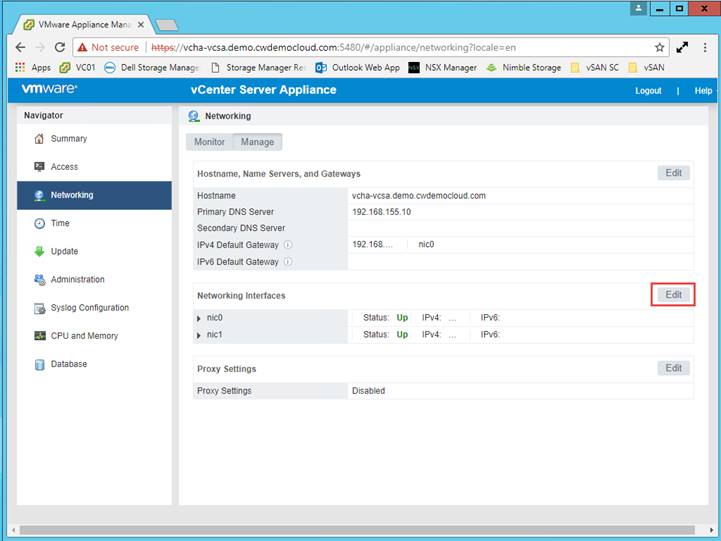Image resolution: width=721 pixels, height=541 pixels.
Task: Click the Syslog Configuration icon
Action: [40, 308]
